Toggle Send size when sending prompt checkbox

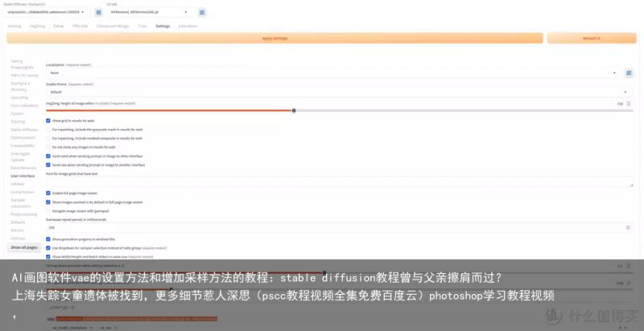tap(48, 164)
